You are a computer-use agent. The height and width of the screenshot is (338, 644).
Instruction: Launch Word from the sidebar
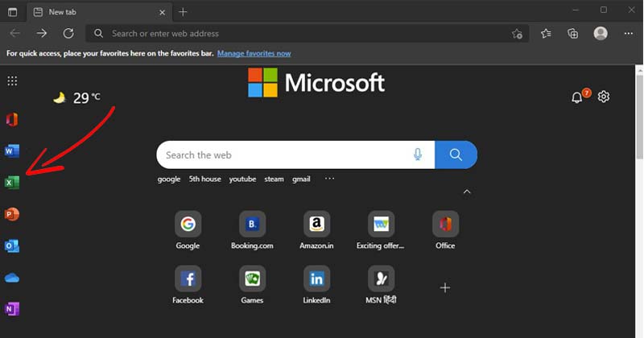point(12,151)
